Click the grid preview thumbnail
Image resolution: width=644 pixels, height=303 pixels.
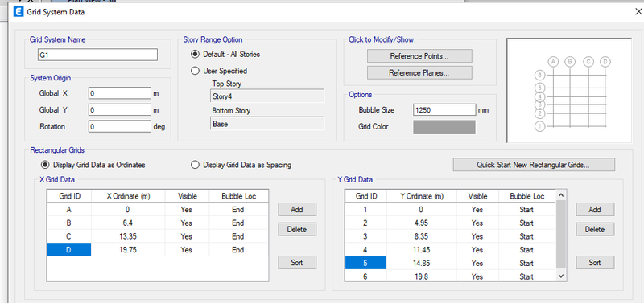click(569, 90)
